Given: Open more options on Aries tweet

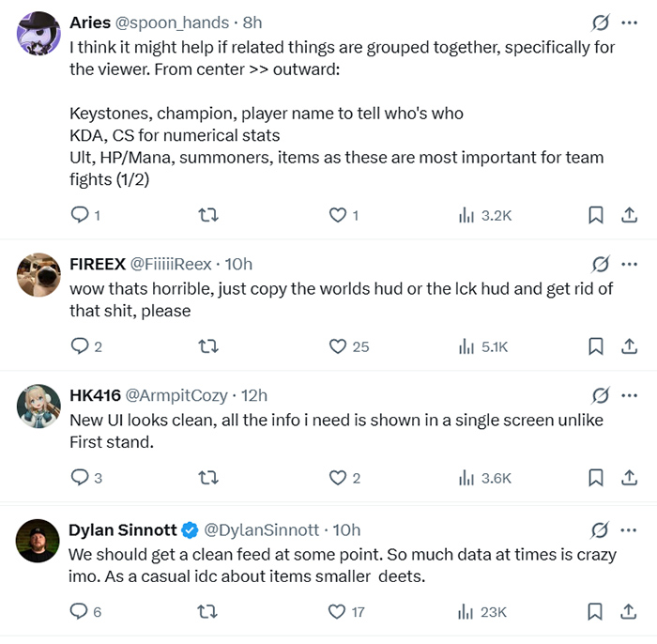Looking at the screenshot, I should tap(629, 22).
